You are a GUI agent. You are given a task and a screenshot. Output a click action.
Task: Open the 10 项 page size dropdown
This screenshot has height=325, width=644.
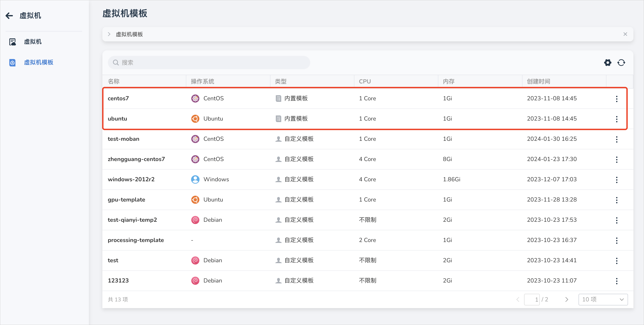click(603, 300)
